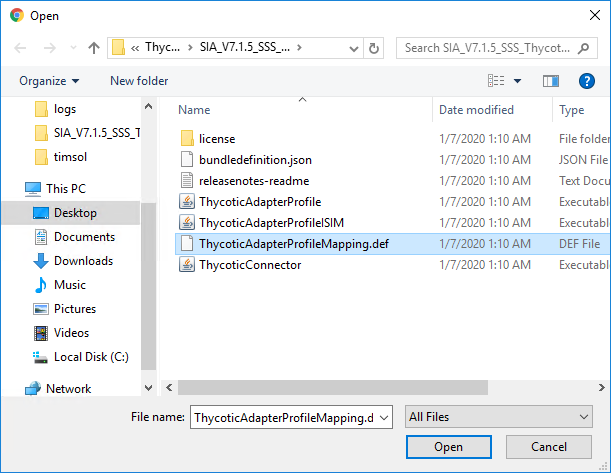Image resolution: width=611 pixels, height=473 pixels.
Task: Select the bundledefinition.json file icon
Action: click(x=187, y=159)
